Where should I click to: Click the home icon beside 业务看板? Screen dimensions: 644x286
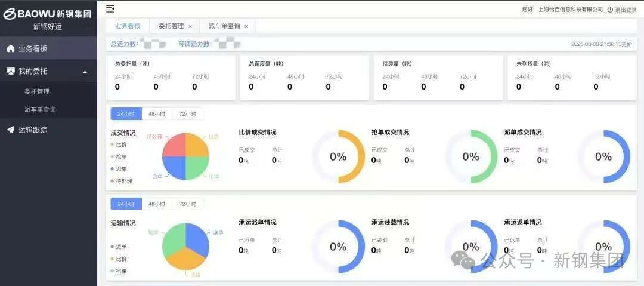(x=10, y=49)
